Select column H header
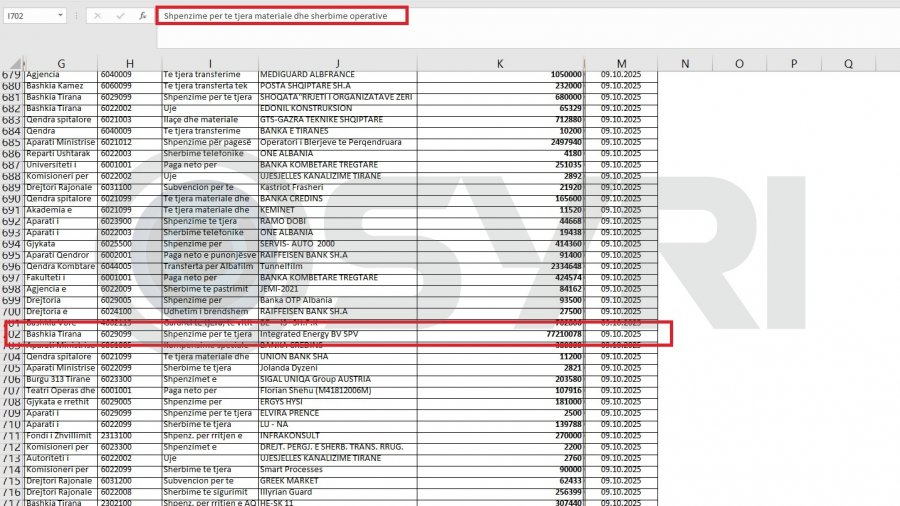Viewport: 900px width, 506px height. 130,63
